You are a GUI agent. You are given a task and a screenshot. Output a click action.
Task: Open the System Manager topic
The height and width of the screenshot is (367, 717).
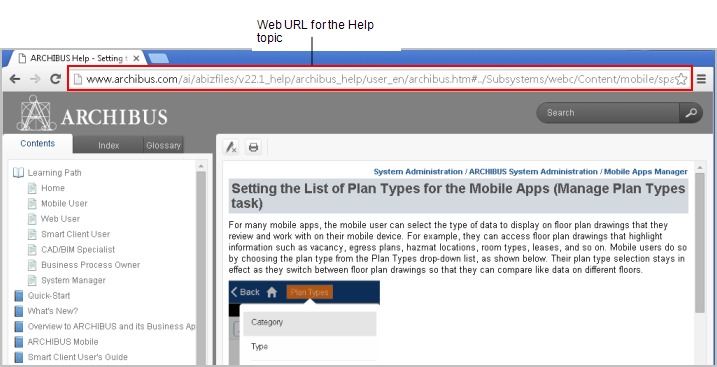click(73, 280)
